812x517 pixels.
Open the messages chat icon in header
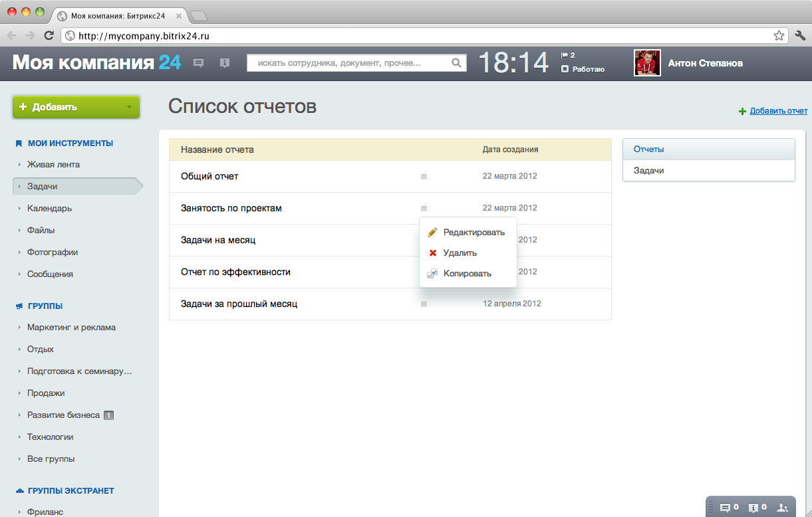[198, 63]
